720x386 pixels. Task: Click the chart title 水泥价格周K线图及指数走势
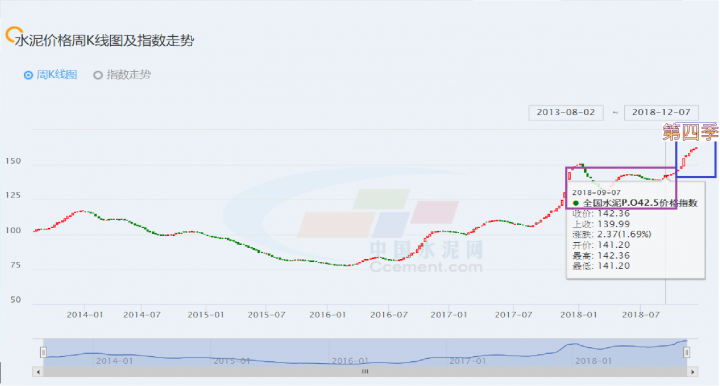(105, 41)
